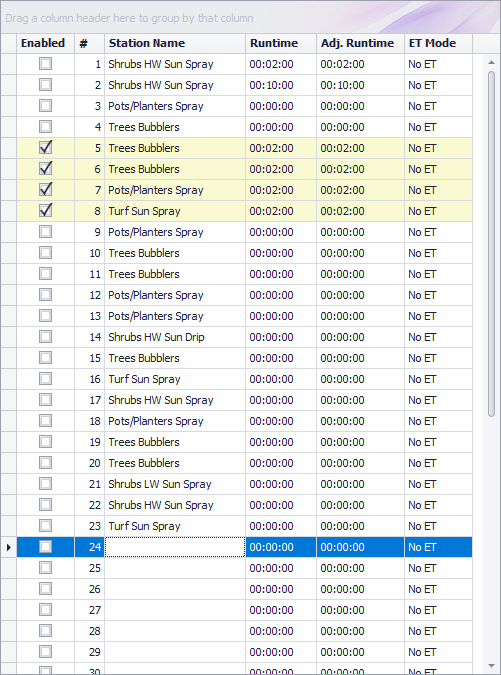Image resolution: width=501 pixels, height=675 pixels.
Task: Open ET Mode cell for station 3
Action: (x=438, y=106)
